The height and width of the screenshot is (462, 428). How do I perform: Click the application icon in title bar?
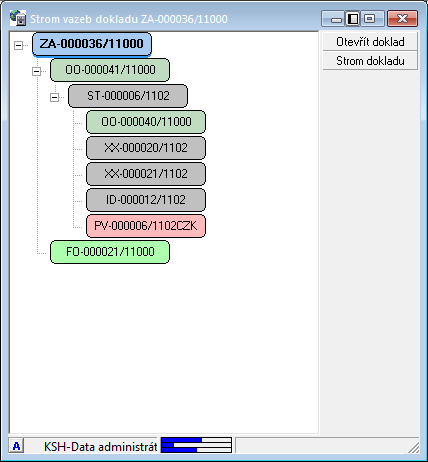click(18, 18)
